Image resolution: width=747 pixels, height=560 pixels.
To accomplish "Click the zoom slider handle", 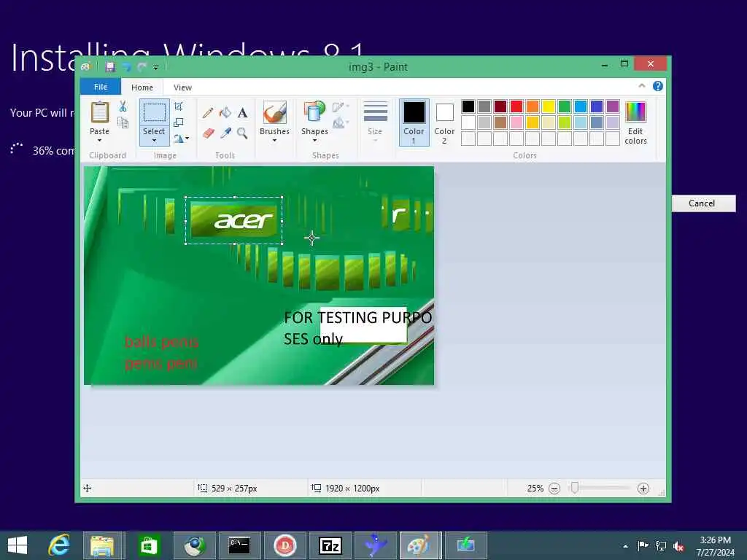I will click(x=575, y=488).
